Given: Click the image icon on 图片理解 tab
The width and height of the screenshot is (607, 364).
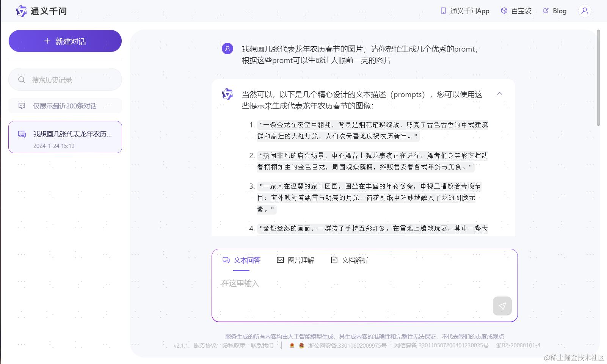Looking at the screenshot, I should point(280,260).
